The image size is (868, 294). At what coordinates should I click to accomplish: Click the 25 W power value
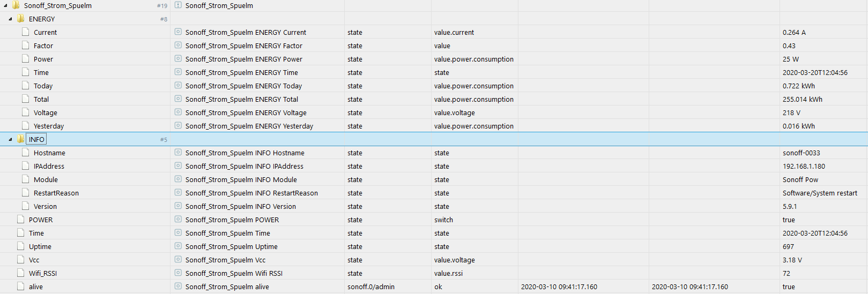click(x=791, y=59)
